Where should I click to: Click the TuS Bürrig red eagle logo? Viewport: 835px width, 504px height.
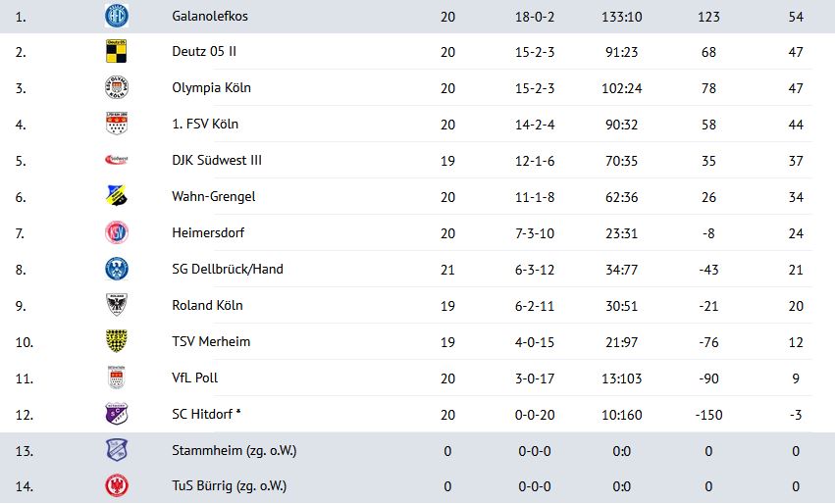[x=117, y=485]
